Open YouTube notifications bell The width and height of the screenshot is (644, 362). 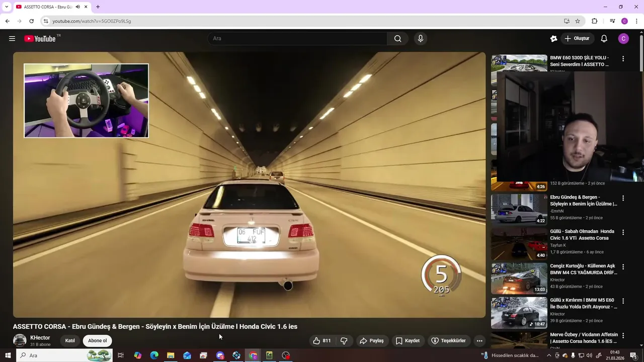pos(604,39)
